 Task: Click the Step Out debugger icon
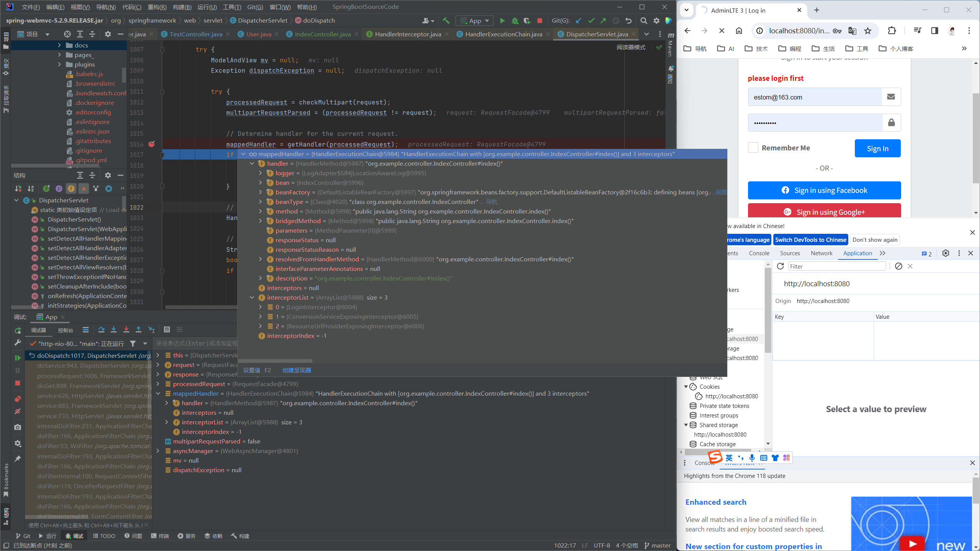[x=139, y=329]
